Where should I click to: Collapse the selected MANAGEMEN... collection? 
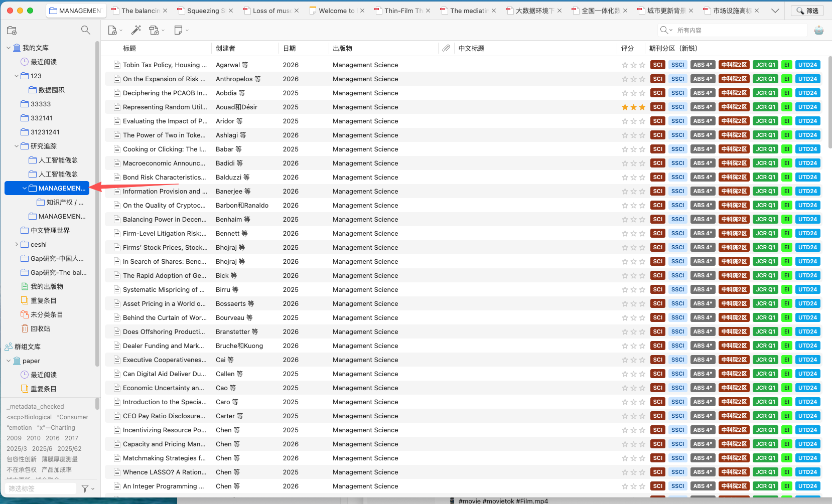click(25, 188)
